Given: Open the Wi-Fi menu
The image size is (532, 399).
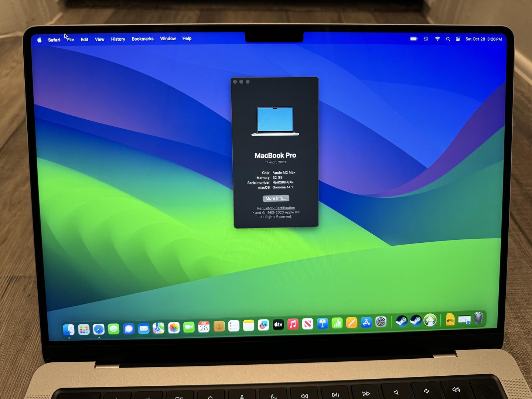Looking at the screenshot, I should (x=437, y=39).
